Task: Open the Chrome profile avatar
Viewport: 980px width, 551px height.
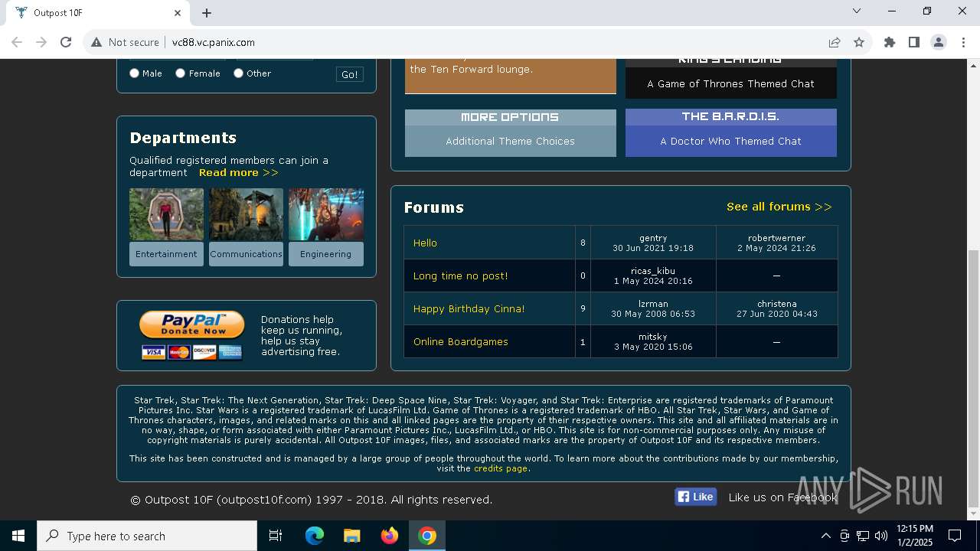Action: coord(939,42)
